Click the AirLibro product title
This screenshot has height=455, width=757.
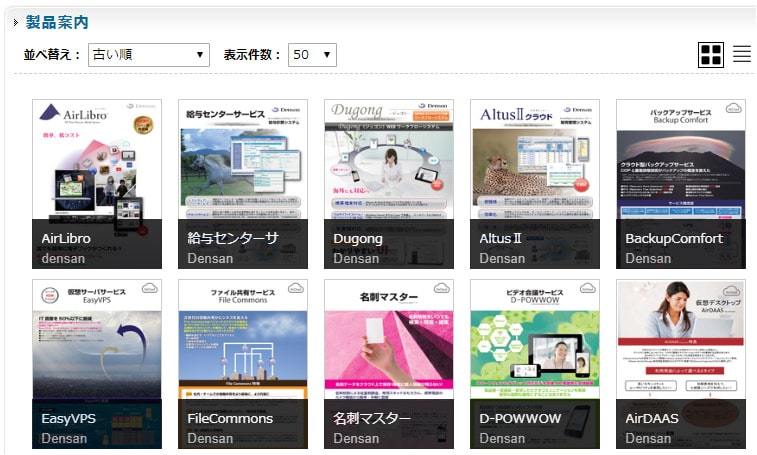(66, 238)
